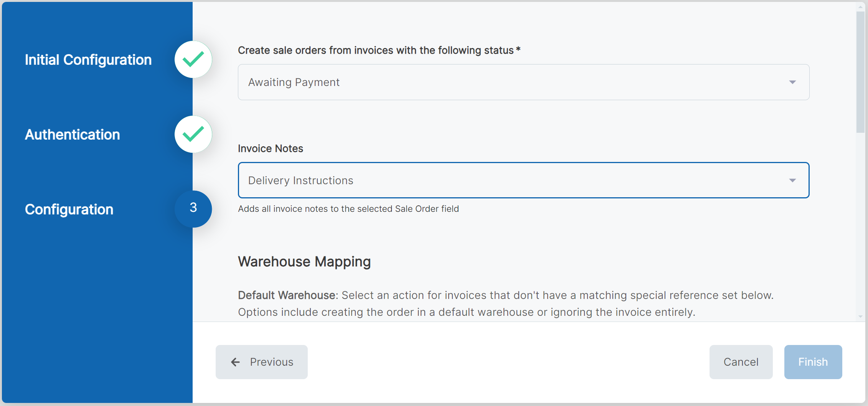The width and height of the screenshot is (868, 406).
Task: Click the Previous button
Action: (261, 362)
